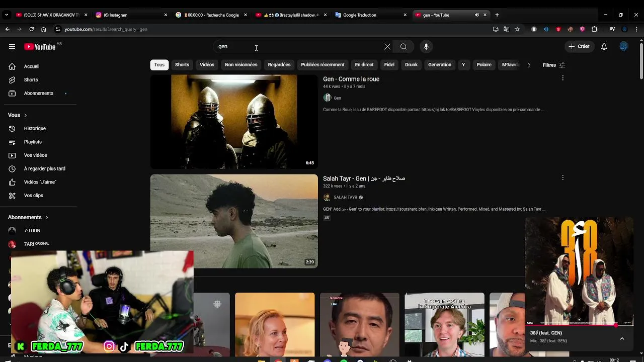Open the browser home button
The width and height of the screenshot is (644, 362).
point(43,29)
